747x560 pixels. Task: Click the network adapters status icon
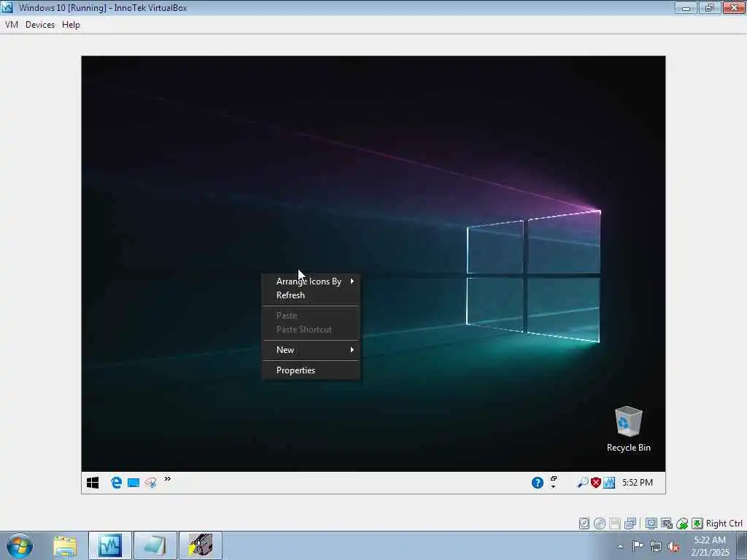coord(630,524)
